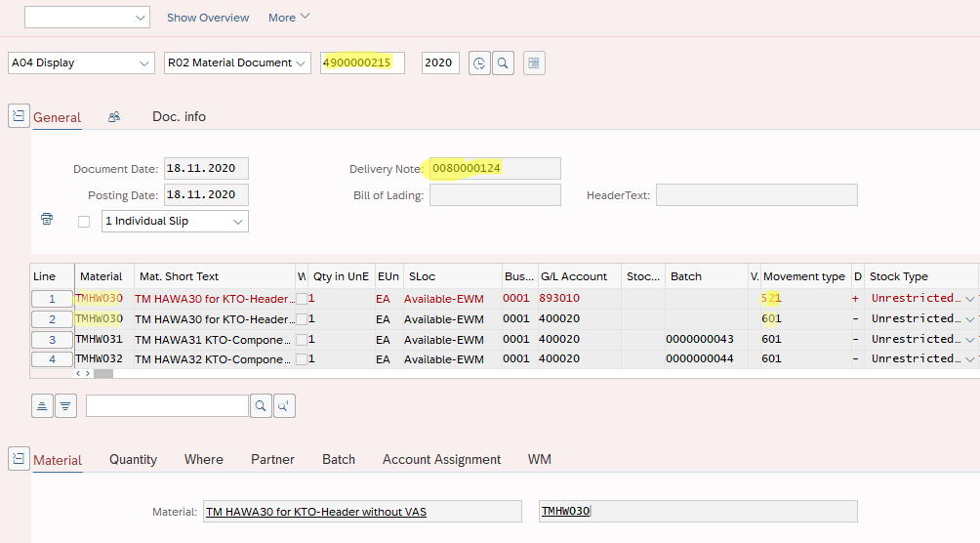Click the printer icon beside Individual Slip

point(47,219)
